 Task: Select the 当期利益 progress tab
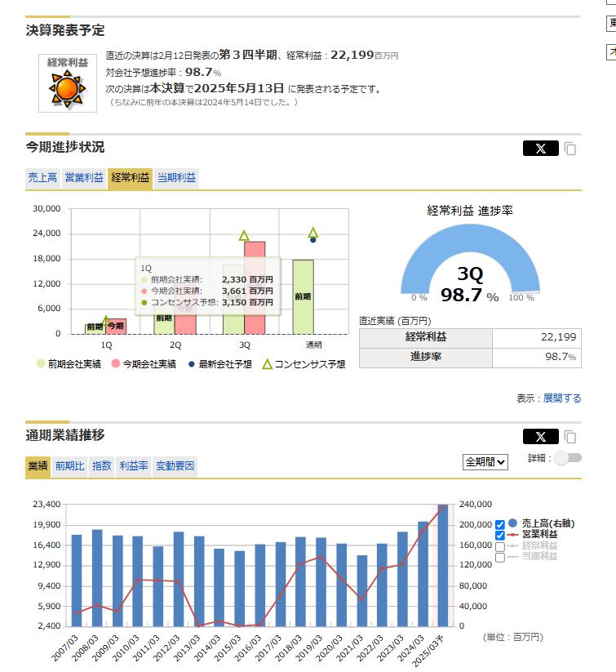tap(176, 178)
